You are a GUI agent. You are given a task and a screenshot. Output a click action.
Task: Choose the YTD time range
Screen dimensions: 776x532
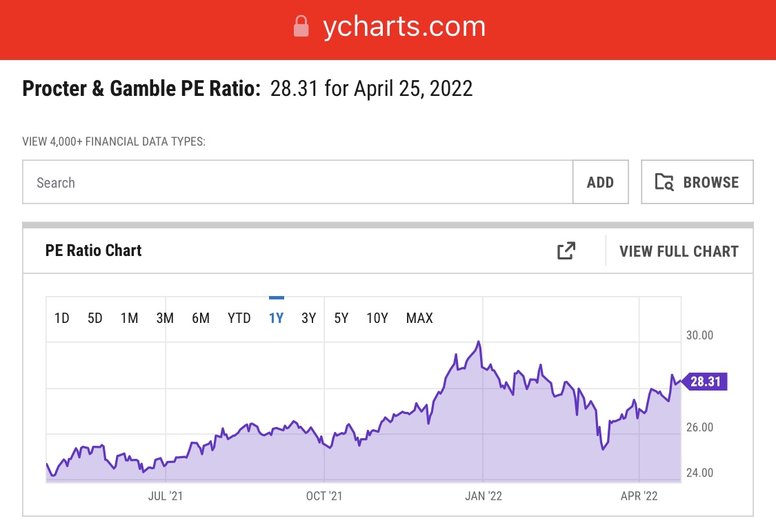point(239,318)
